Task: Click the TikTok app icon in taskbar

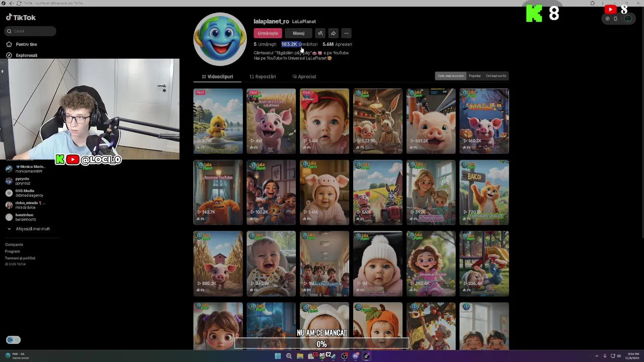Action: 366,356
